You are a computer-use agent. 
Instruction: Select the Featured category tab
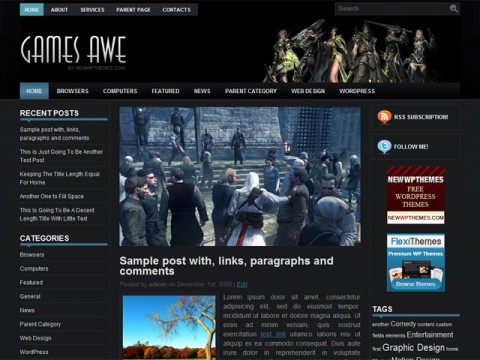tap(165, 91)
